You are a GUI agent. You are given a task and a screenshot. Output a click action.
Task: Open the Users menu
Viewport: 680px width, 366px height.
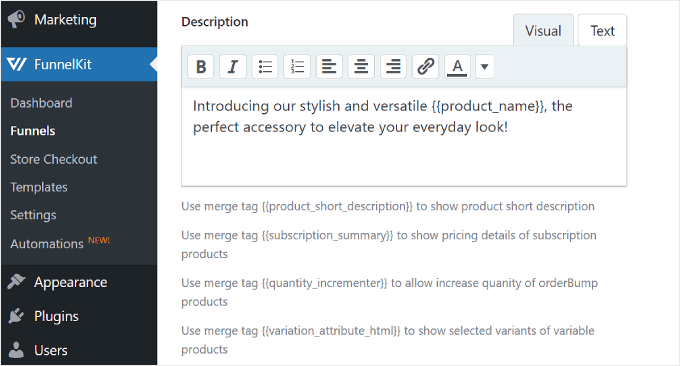pyautogui.click(x=79, y=350)
